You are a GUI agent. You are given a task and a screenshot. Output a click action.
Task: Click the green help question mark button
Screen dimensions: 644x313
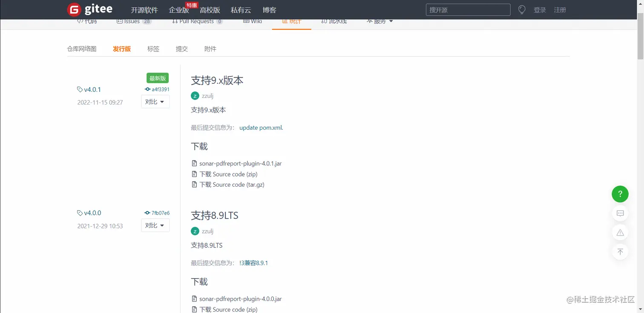click(620, 194)
